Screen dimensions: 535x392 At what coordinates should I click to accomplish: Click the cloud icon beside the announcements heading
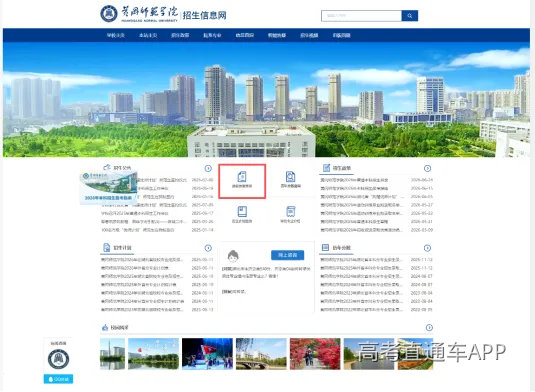coord(107,167)
